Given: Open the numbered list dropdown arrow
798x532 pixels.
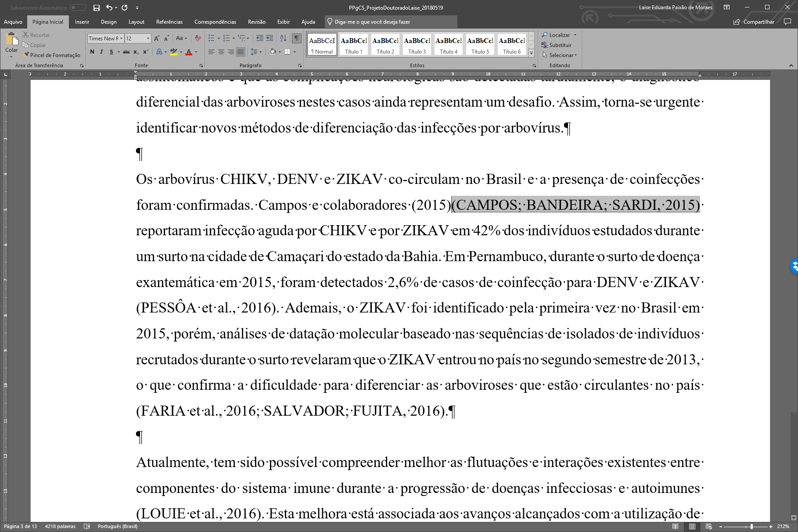Looking at the screenshot, I should tap(233, 39).
